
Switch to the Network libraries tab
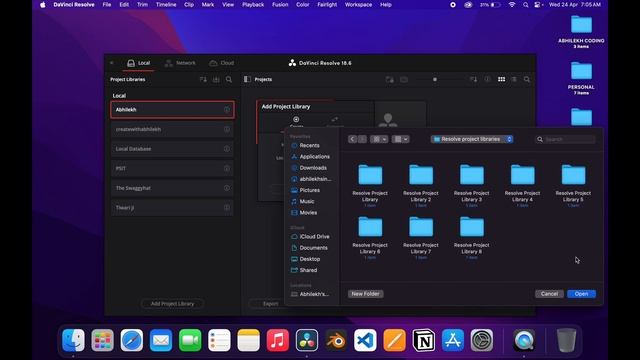[180, 63]
